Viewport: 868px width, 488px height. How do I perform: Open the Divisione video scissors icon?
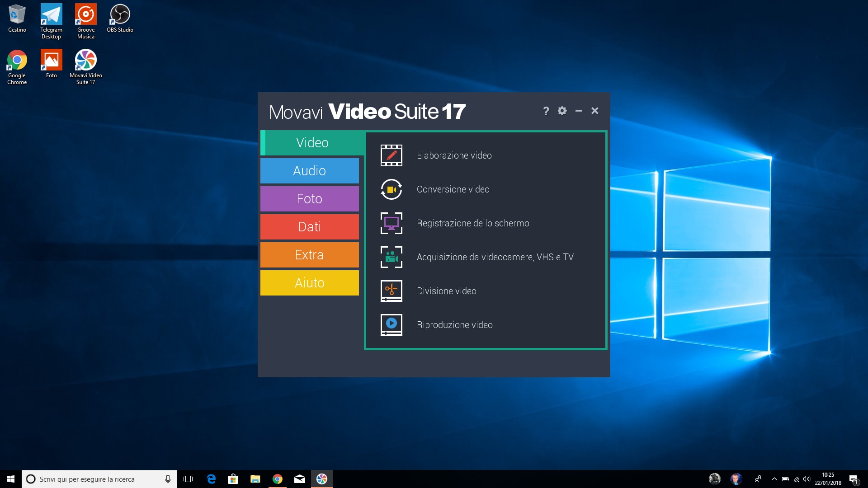click(x=392, y=291)
